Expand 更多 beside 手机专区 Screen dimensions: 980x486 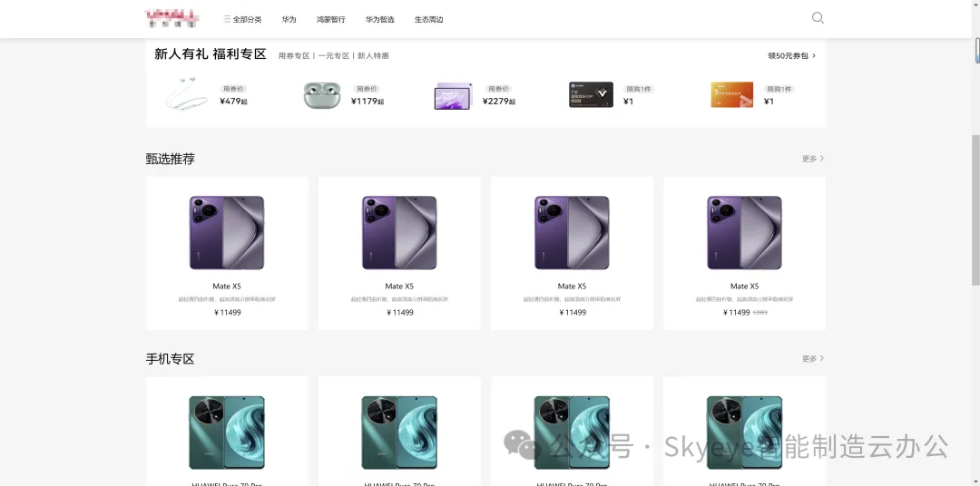(812, 358)
